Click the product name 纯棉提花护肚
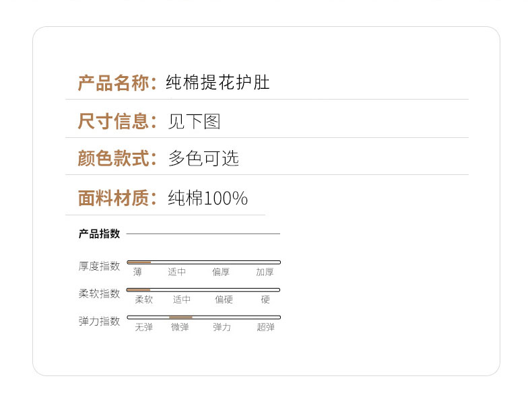 (218, 83)
